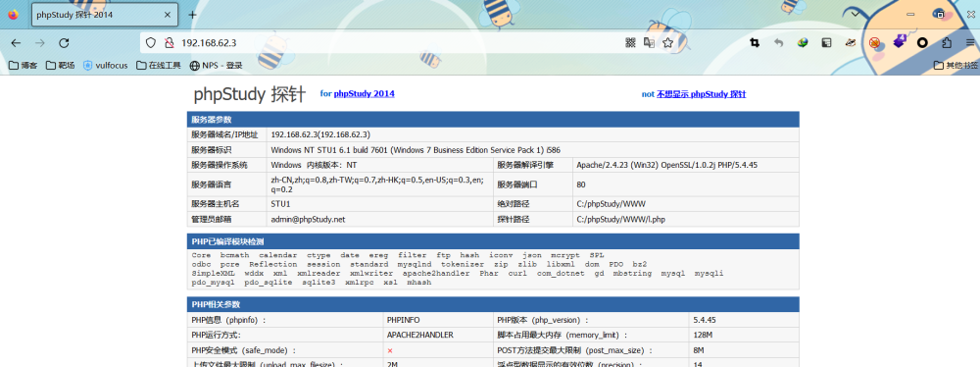Click the insecure connection padlock icon

click(x=168, y=43)
